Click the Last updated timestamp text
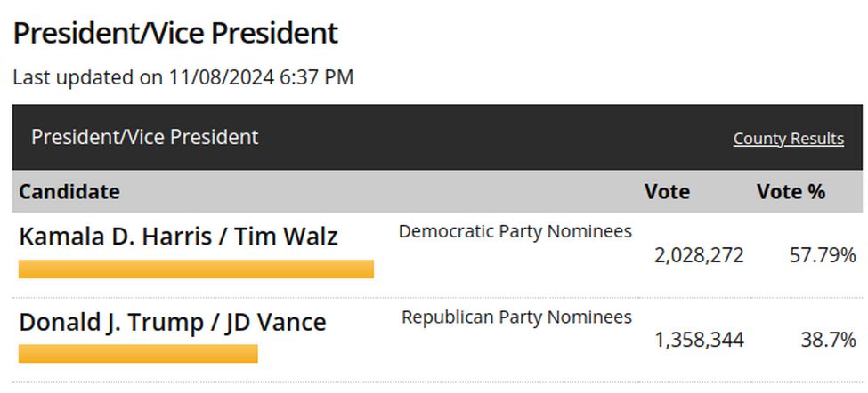Screen dimensions: 868x393 click(x=183, y=77)
